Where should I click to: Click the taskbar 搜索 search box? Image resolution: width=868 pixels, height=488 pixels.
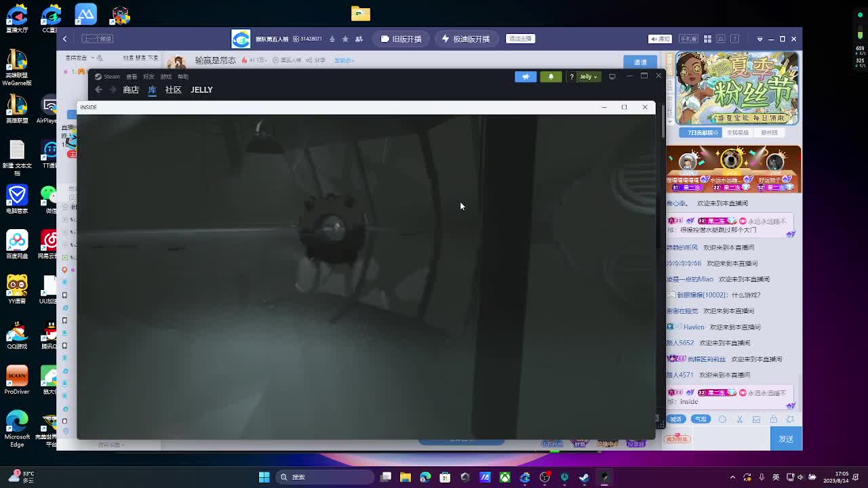click(326, 477)
